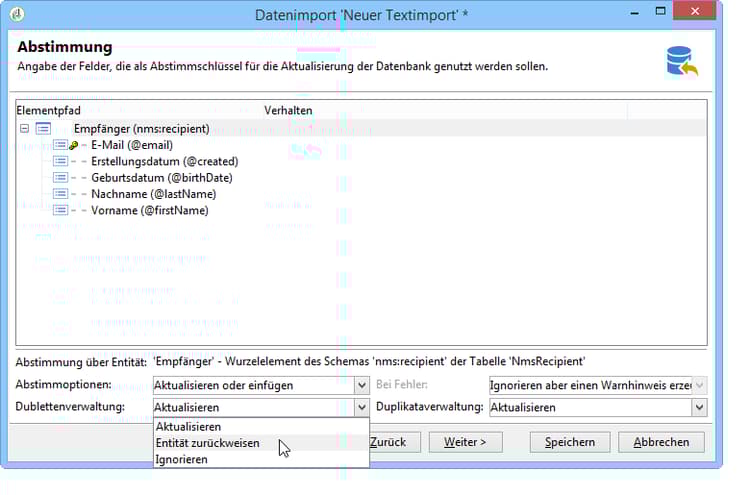Click the field icon beside Geburtsdatum (@birthDate)
The height and width of the screenshot is (495, 750).
coord(60,177)
